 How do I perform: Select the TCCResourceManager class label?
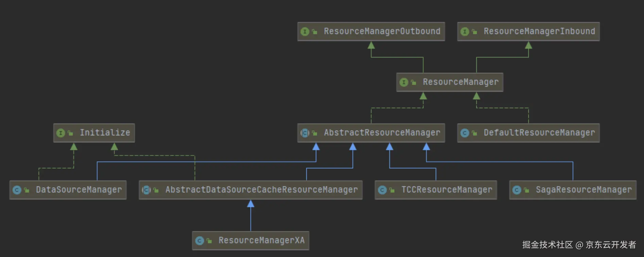446,190
